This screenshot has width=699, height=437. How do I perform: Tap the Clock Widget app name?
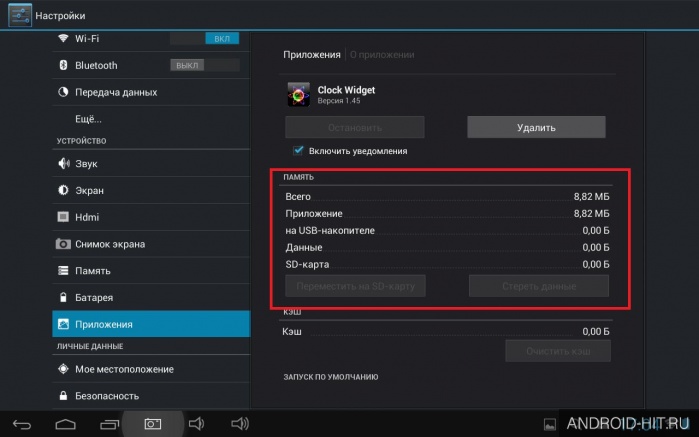(346, 90)
